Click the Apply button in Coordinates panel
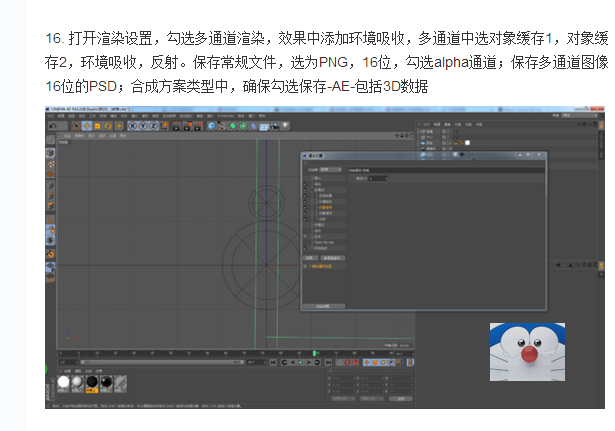This screenshot has width=615, height=431. 400,398
